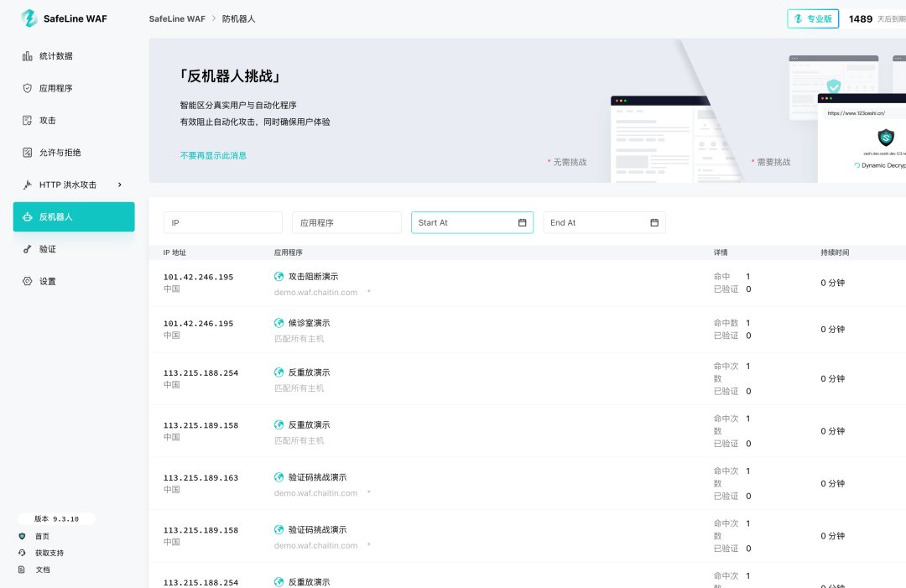Click the IP 地址 column header

[174, 252]
